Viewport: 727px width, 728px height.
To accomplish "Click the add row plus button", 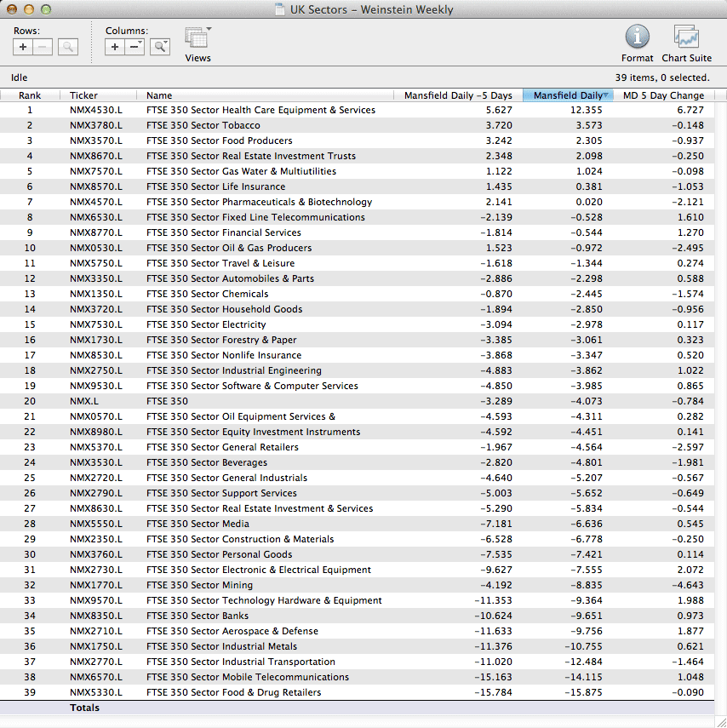I will 23,47.
